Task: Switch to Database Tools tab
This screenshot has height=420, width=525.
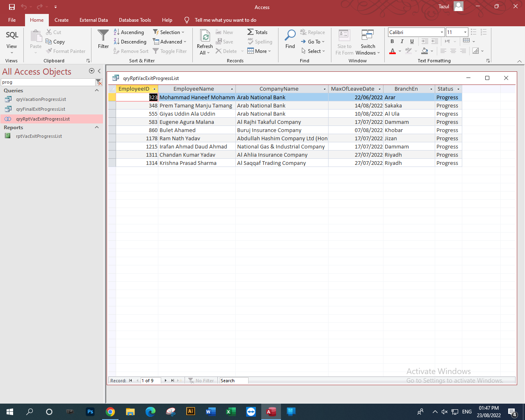Action: click(135, 20)
